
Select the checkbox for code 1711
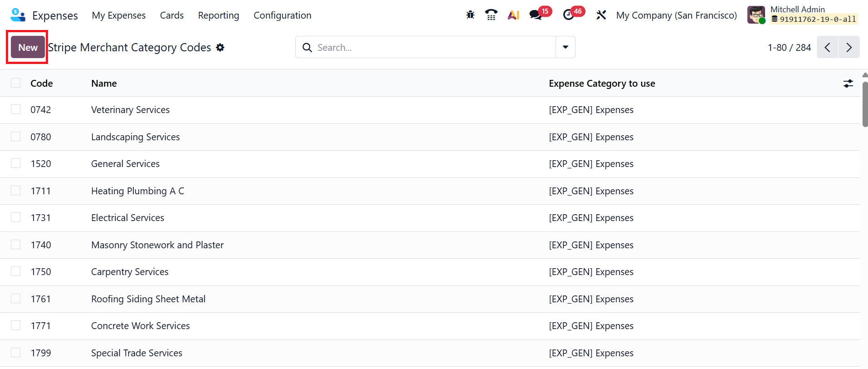[16, 191]
